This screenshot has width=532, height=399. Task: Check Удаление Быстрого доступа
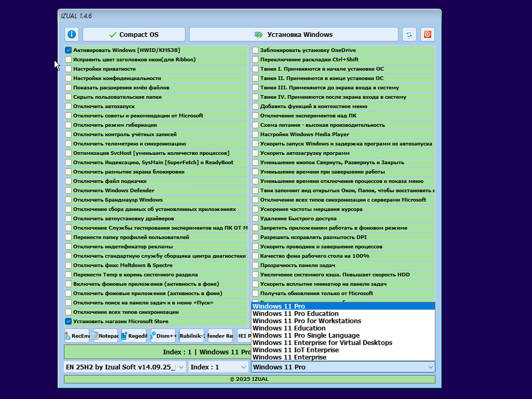pos(256,219)
